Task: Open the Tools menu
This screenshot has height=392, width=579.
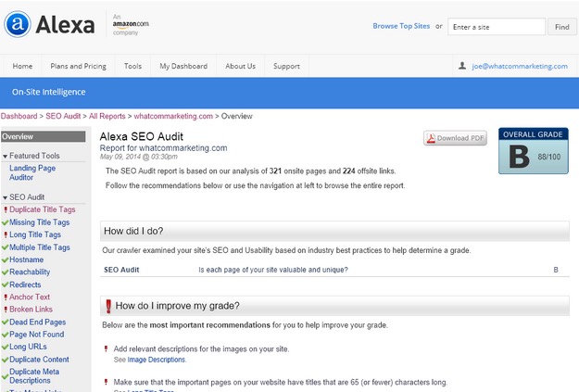Action: click(132, 66)
